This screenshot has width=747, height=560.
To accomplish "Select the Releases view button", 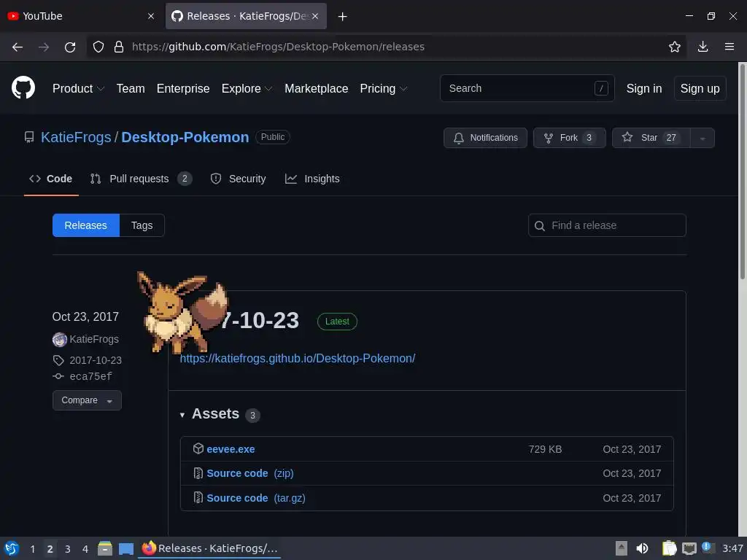I will (x=86, y=225).
